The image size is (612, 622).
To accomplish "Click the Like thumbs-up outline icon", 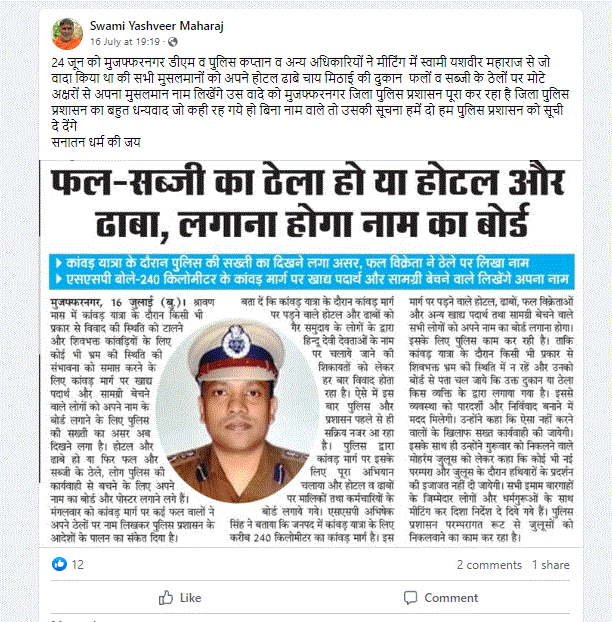I will click(x=166, y=598).
